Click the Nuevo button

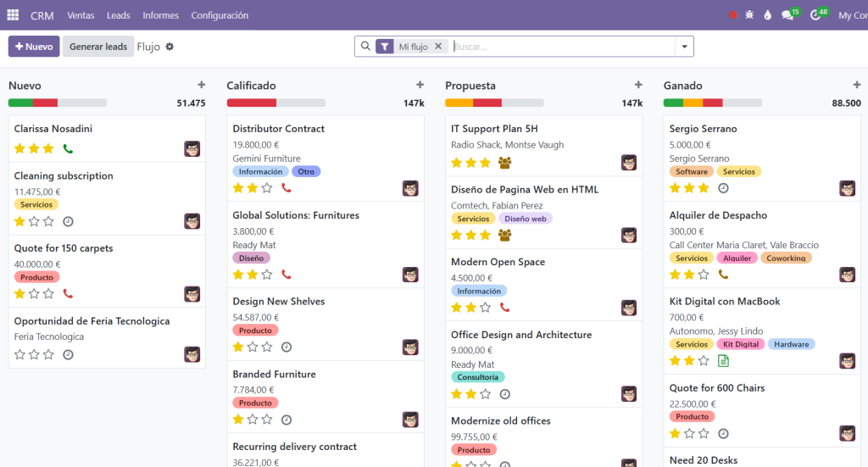click(34, 47)
